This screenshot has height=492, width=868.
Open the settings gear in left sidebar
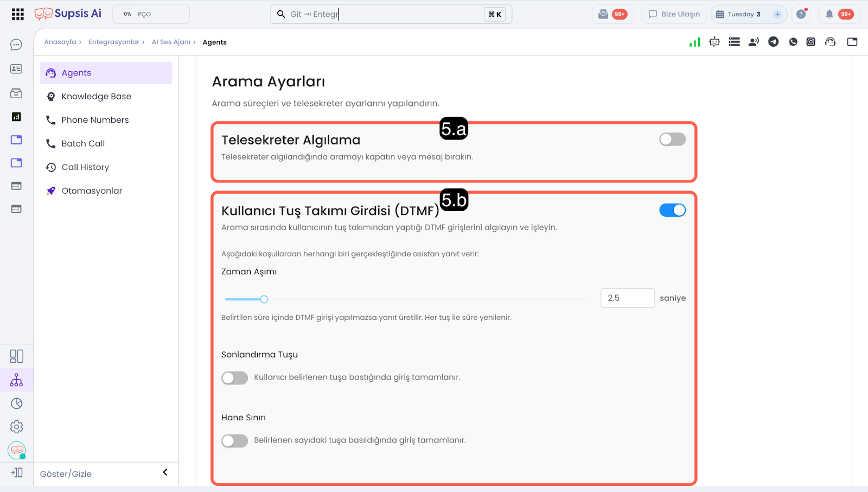16,427
